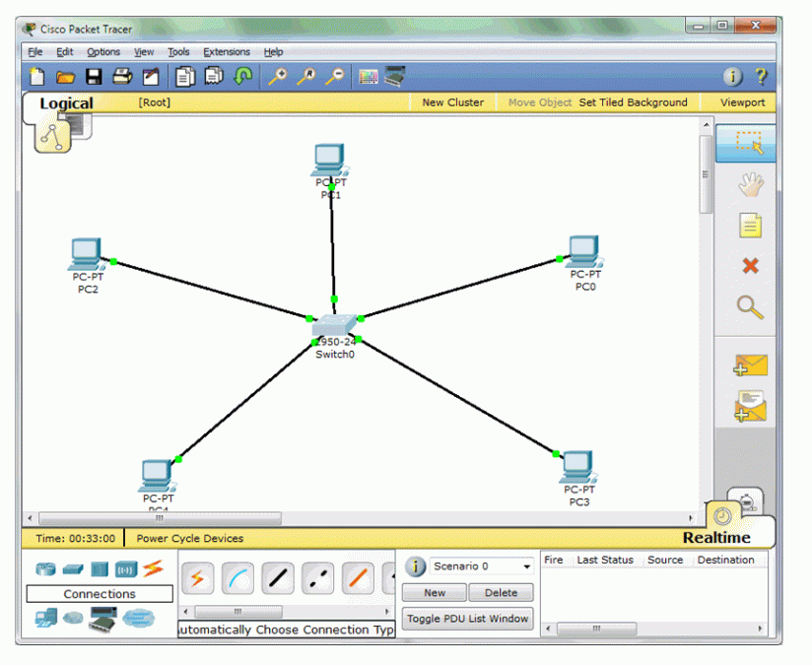This screenshot has width=812, height=665.
Task: Select the Multiuser Connection category
Action: 138,618
